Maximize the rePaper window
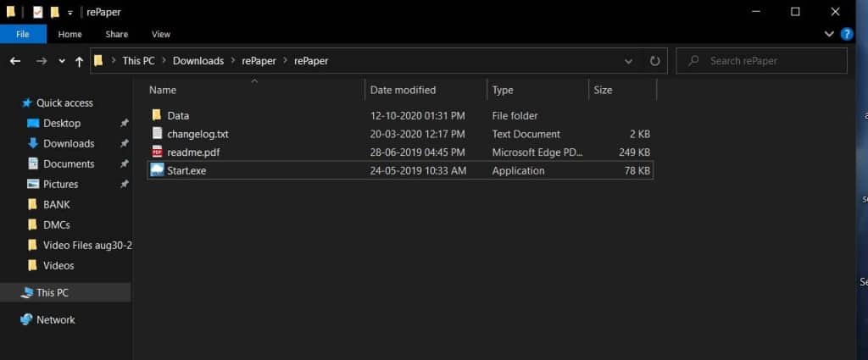This screenshot has width=868, height=360. [x=795, y=12]
